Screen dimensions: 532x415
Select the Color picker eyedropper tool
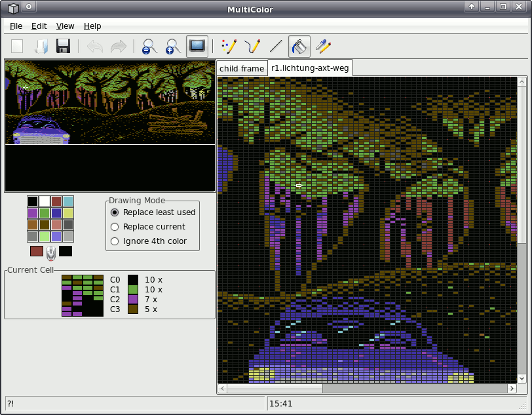coord(323,46)
